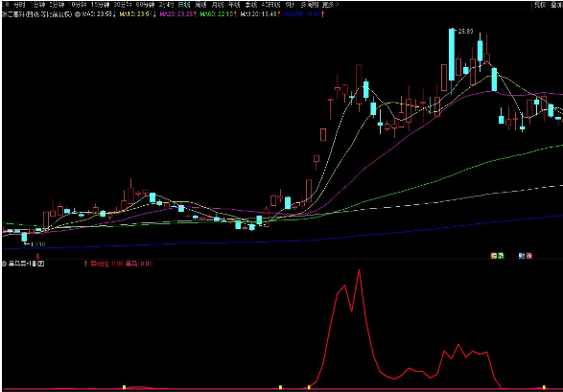Click the small red marker near bottom-left of price chart
Viewport: 563px width, 392px height.
(x=37, y=256)
